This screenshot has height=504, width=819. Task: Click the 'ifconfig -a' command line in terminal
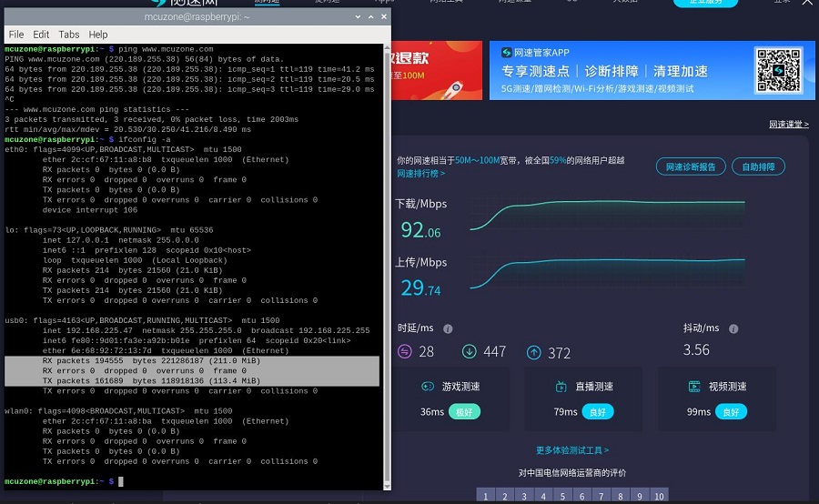click(87, 139)
